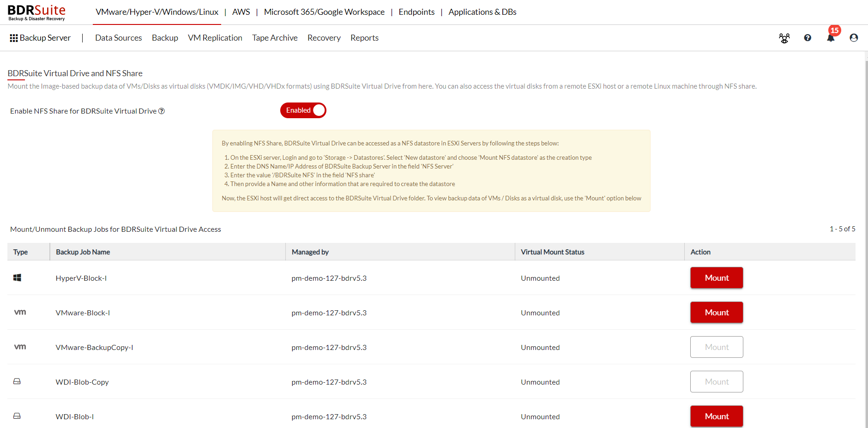Select the VMware-BackupCopy-I job name

[94, 347]
